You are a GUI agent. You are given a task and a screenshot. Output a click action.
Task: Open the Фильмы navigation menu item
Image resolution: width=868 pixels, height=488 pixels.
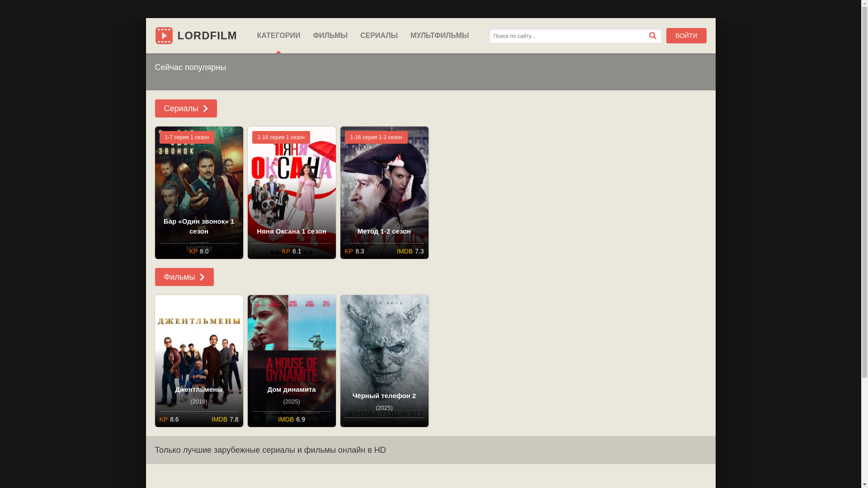tap(330, 36)
